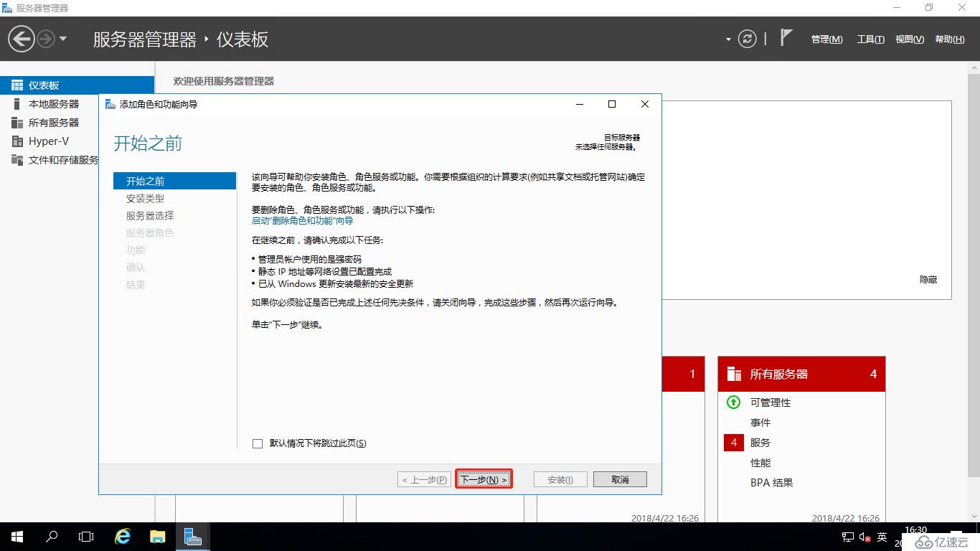This screenshot has width=980, height=551.
Task: Open the 视图(V) menu
Action: 910,39
